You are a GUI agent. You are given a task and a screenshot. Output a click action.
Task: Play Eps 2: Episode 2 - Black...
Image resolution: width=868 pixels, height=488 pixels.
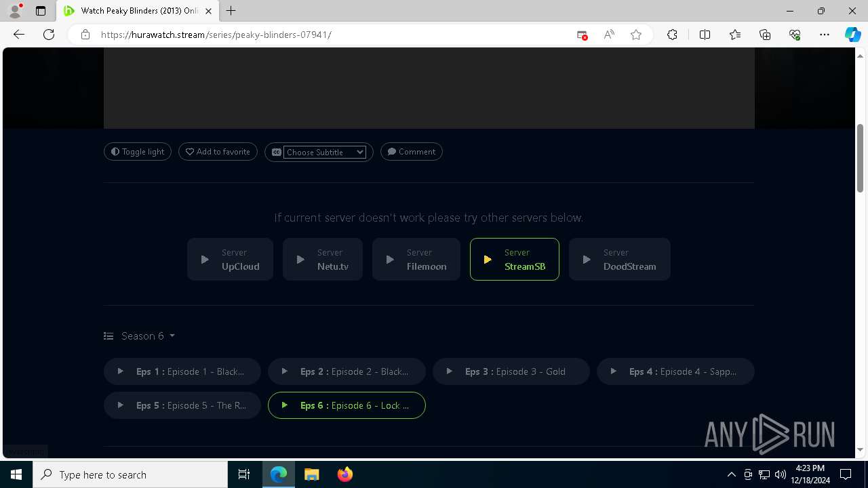347,371
